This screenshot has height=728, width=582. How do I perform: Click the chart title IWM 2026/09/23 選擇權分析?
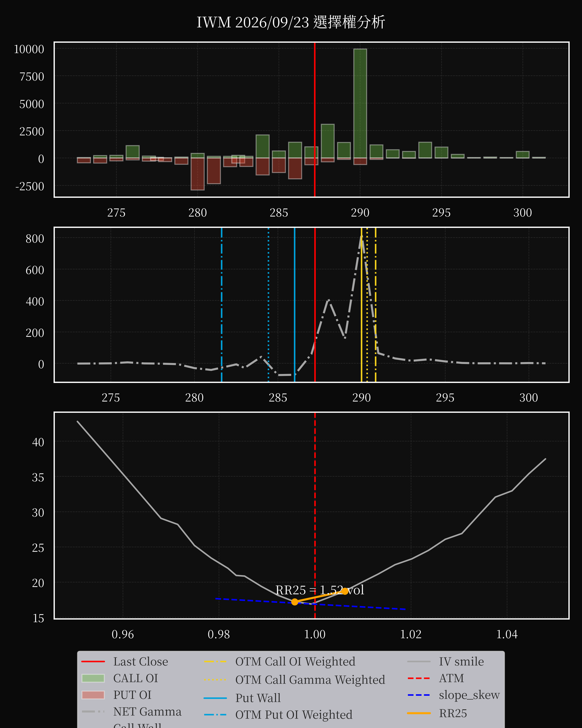point(291,22)
